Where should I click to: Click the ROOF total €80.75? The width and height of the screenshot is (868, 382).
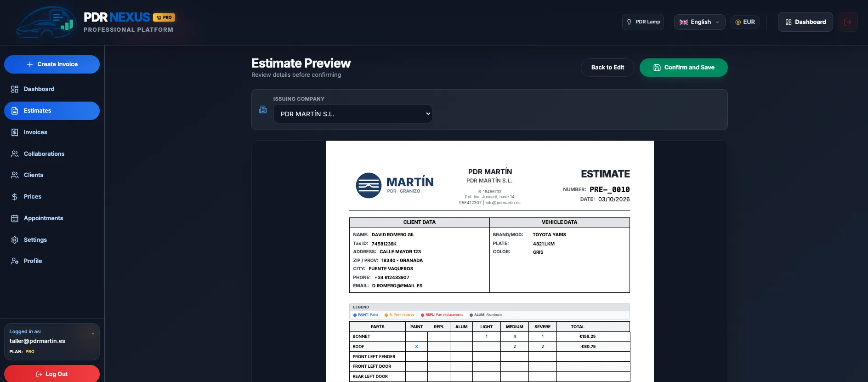pyautogui.click(x=588, y=347)
